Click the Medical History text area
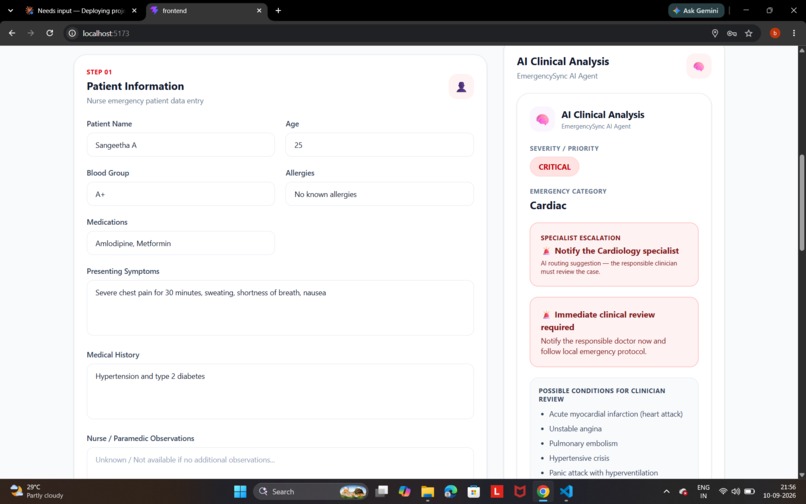The width and height of the screenshot is (806, 504). pyautogui.click(x=280, y=391)
